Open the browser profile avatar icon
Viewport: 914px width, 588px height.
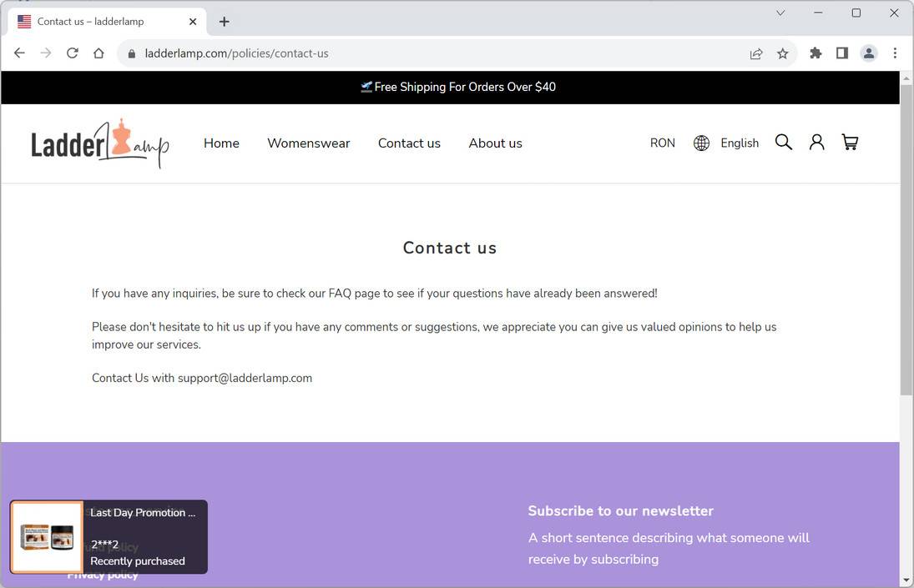869,53
